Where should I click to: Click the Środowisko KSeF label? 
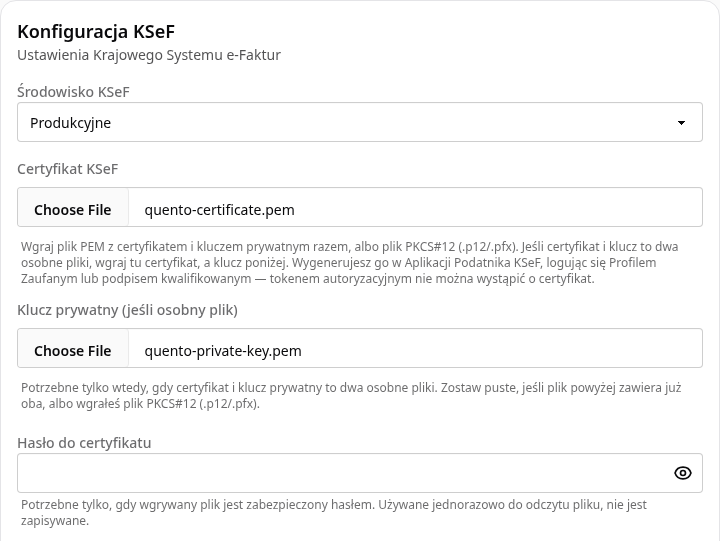click(x=73, y=92)
